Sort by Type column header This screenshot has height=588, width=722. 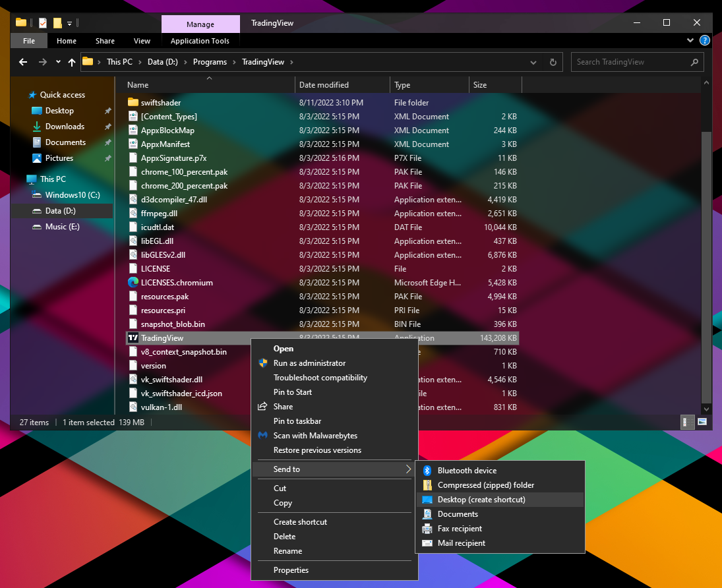[429, 85]
